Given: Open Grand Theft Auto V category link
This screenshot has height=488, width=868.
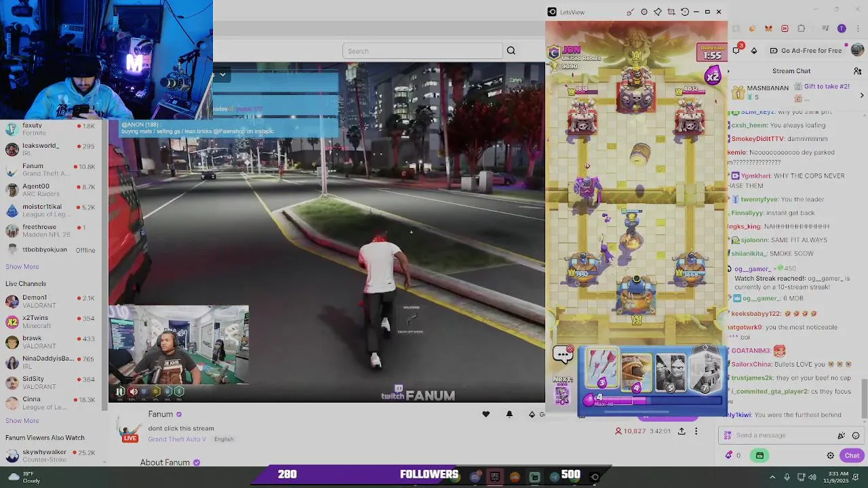Looking at the screenshot, I should tap(177, 439).
